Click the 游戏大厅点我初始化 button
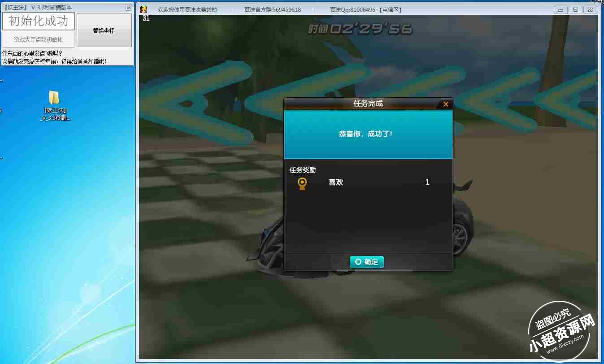This screenshot has width=604, height=364. (38, 39)
